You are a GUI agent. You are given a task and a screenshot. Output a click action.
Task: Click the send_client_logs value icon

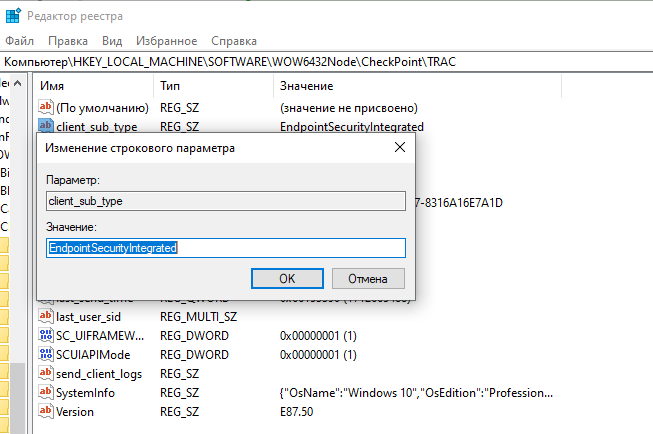(45, 373)
